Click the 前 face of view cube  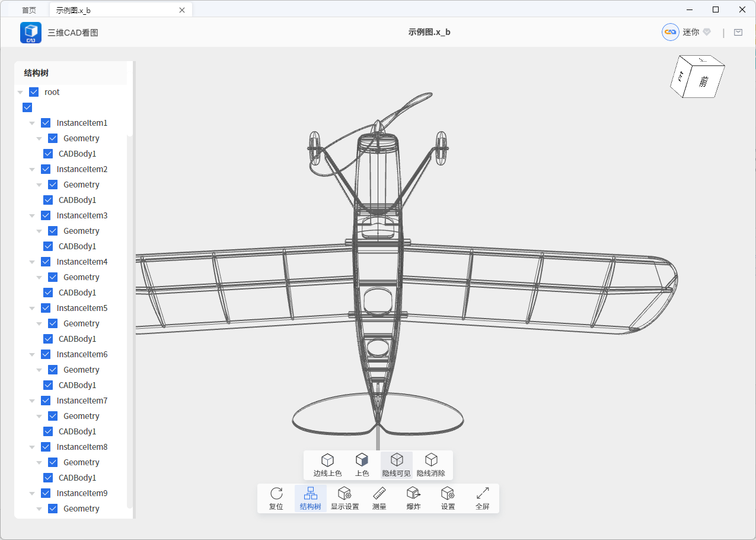pyautogui.click(x=704, y=81)
